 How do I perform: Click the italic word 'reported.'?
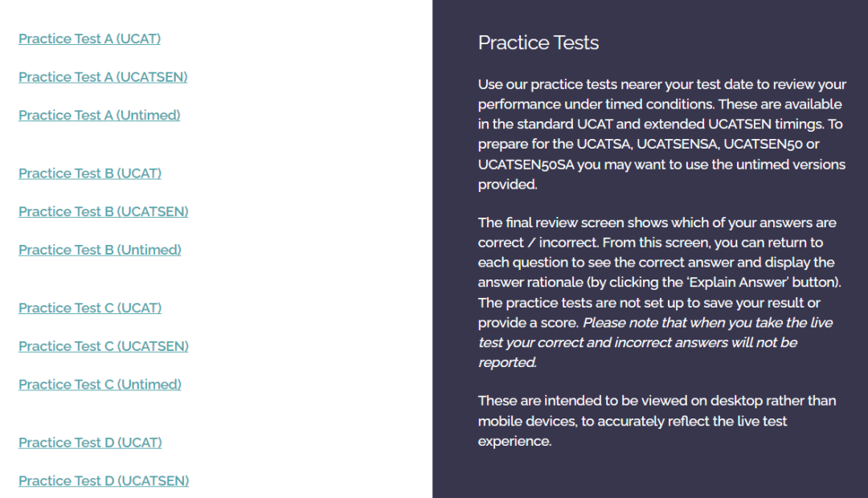508,362
